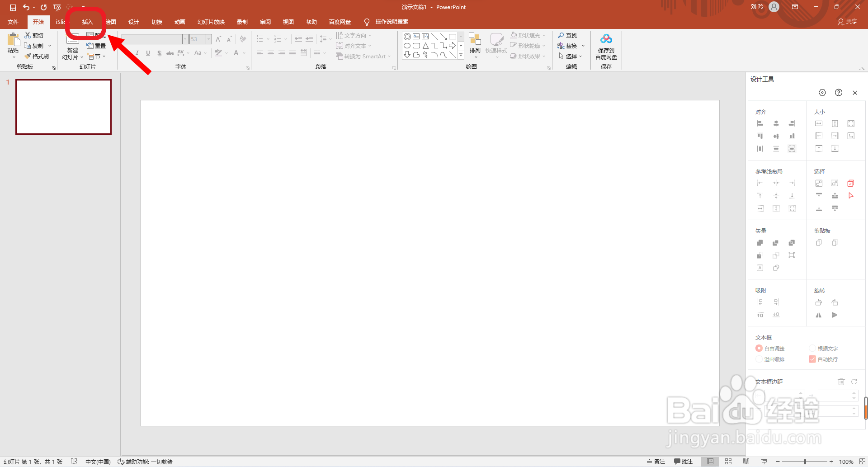Switch to the 动画 tab
The image size is (868, 467).
180,22
